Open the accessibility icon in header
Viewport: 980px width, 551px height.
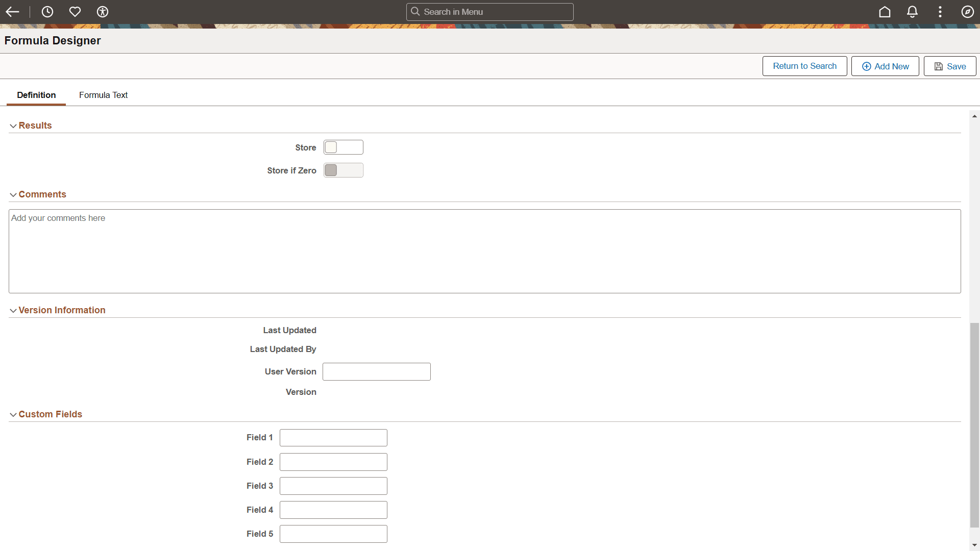tap(103, 12)
